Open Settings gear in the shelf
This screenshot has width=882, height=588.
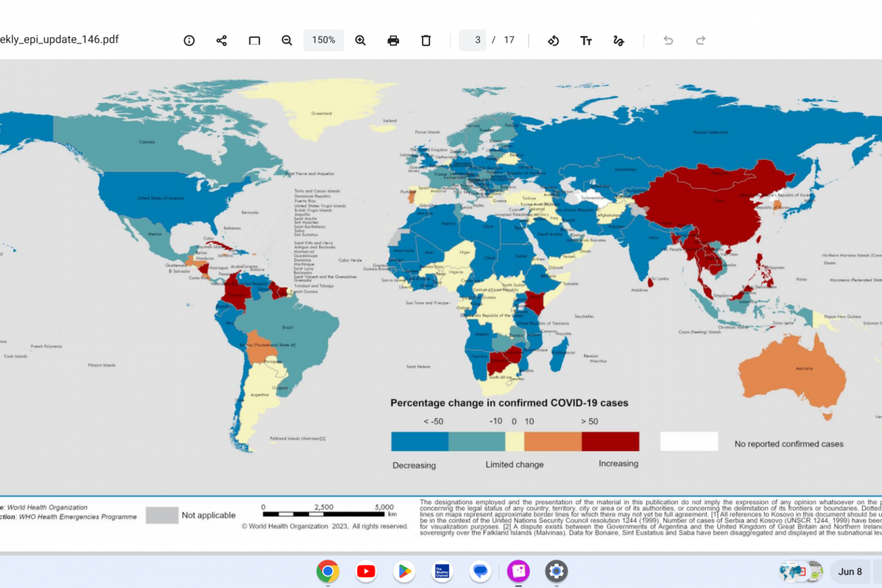pyautogui.click(x=556, y=571)
